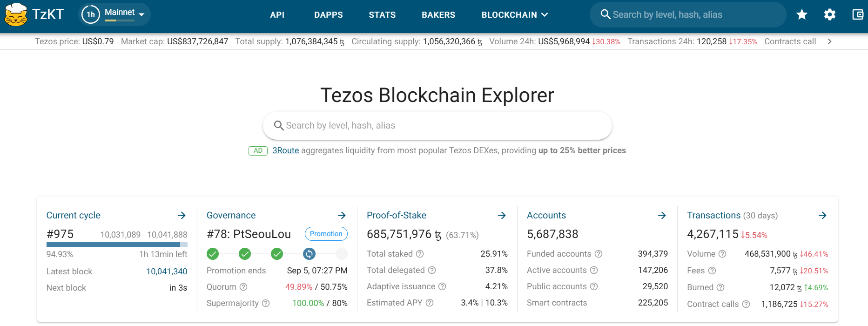Open the API menu item

[x=277, y=15]
